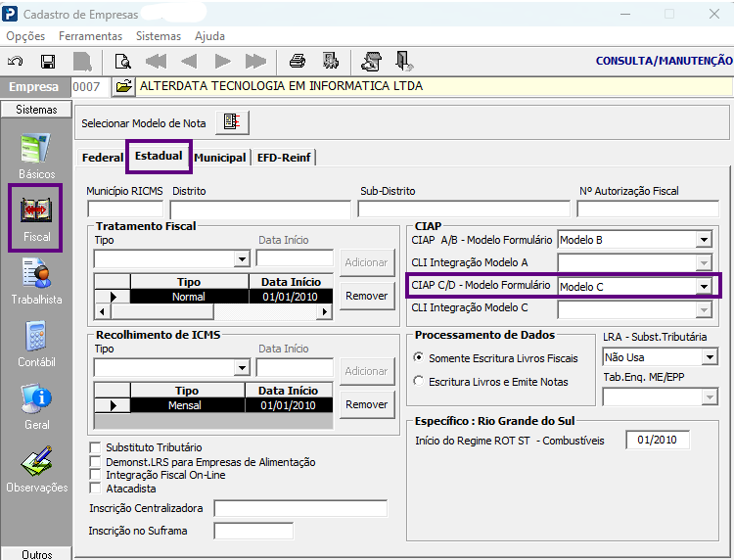Click the printer icon in toolbar
Image resolution: width=734 pixels, height=560 pixels.
pyautogui.click(x=298, y=61)
